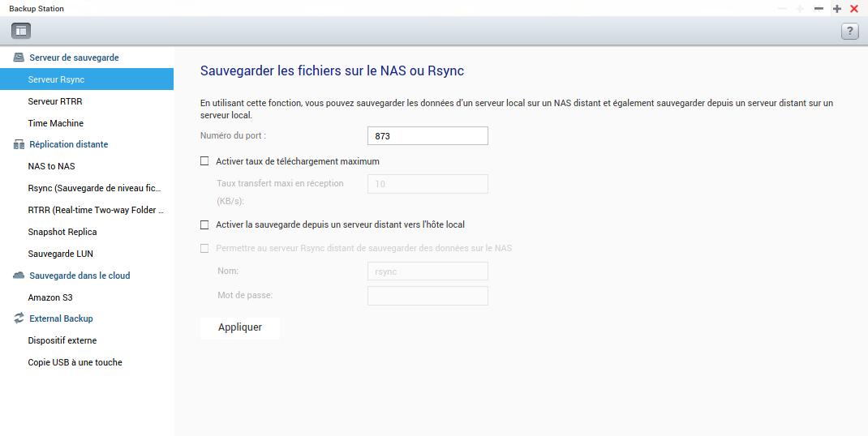This screenshot has height=436, width=868.
Task: Toggle the sidebar panel icon in toolbar
Action: pyautogui.click(x=20, y=31)
